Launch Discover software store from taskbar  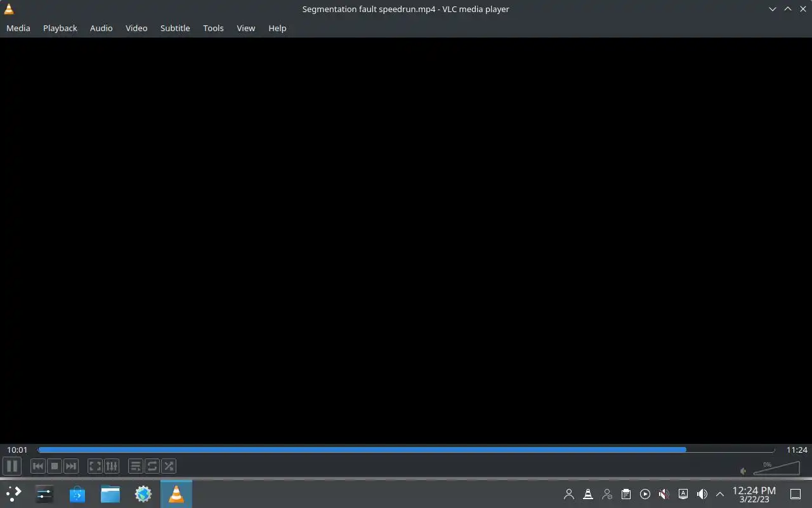pyautogui.click(x=77, y=494)
